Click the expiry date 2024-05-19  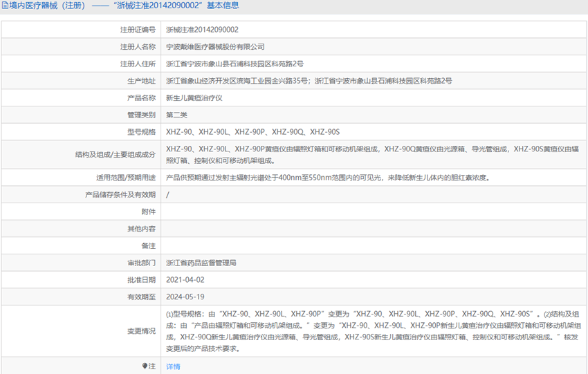pyautogui.click(x=185, y=297)
